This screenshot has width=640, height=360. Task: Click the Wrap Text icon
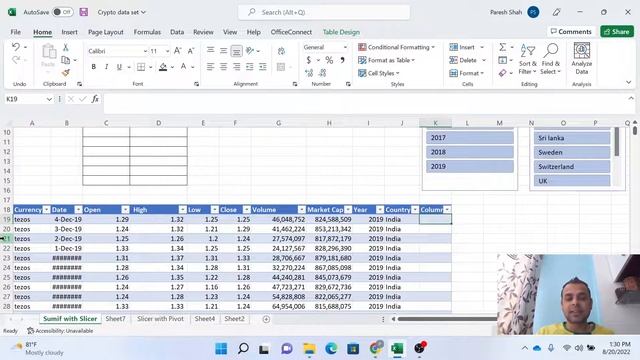tap(281, 51)
